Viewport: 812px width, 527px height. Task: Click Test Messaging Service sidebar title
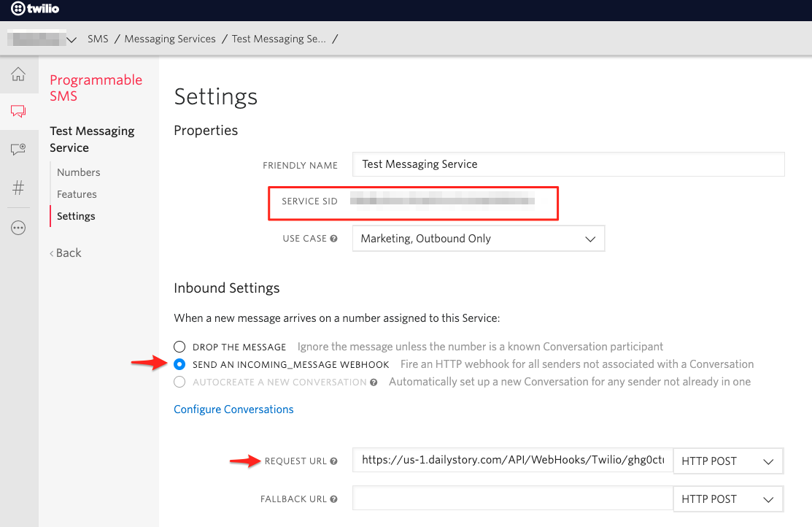pos(92,139)
